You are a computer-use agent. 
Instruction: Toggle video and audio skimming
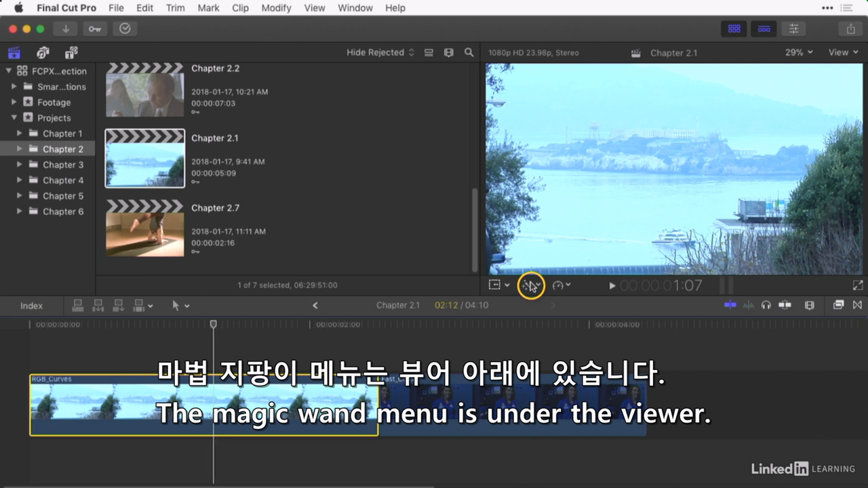(x=730, y=305)
